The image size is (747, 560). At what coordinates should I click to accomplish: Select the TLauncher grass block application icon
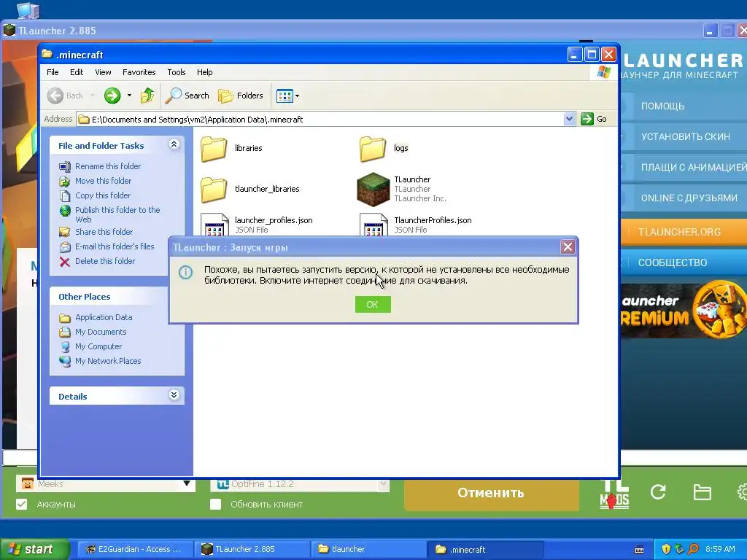pos(373,189)
